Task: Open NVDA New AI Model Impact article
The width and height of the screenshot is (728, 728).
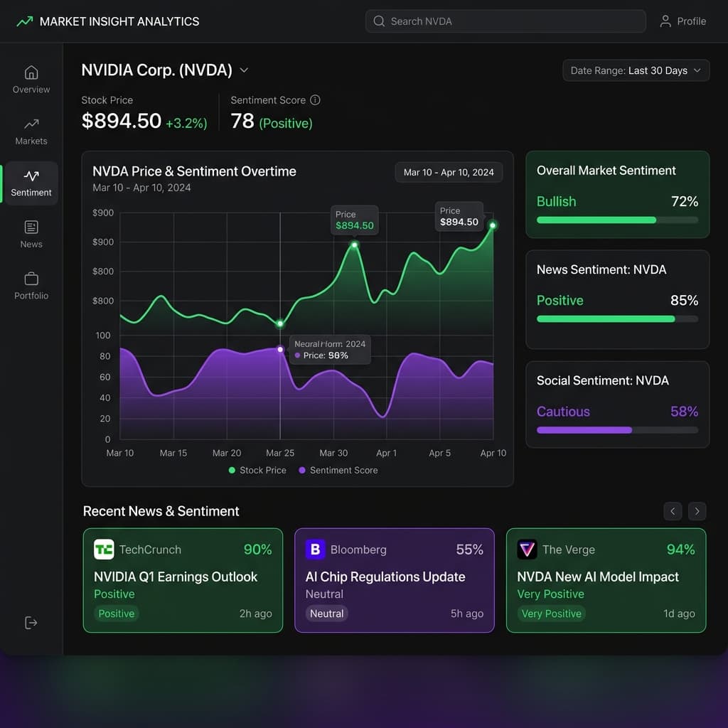Action: (598, 577)
